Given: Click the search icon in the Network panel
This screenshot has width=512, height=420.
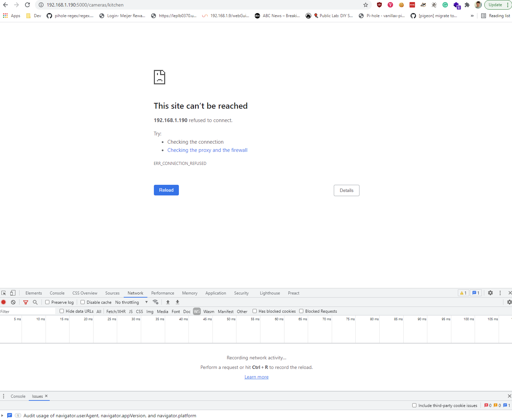Looking at the screenshot, I should point(35,302).
